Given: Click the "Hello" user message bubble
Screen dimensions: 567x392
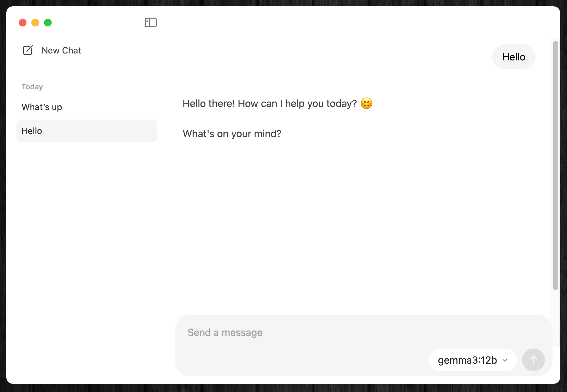Looking at the screenshot, I should tap(514, 57).
